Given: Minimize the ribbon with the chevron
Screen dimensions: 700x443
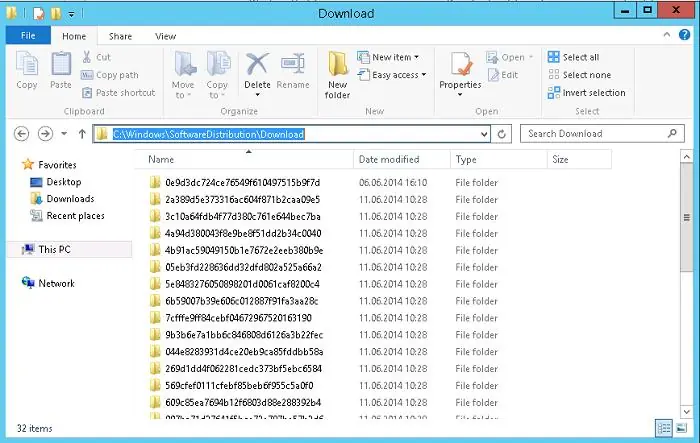Looking at the screenshot, I should pos(667,34).
